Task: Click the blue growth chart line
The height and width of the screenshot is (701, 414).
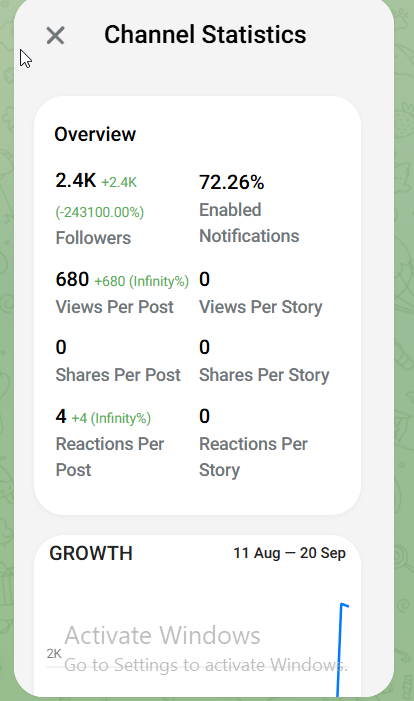Action: pos(341,650)
